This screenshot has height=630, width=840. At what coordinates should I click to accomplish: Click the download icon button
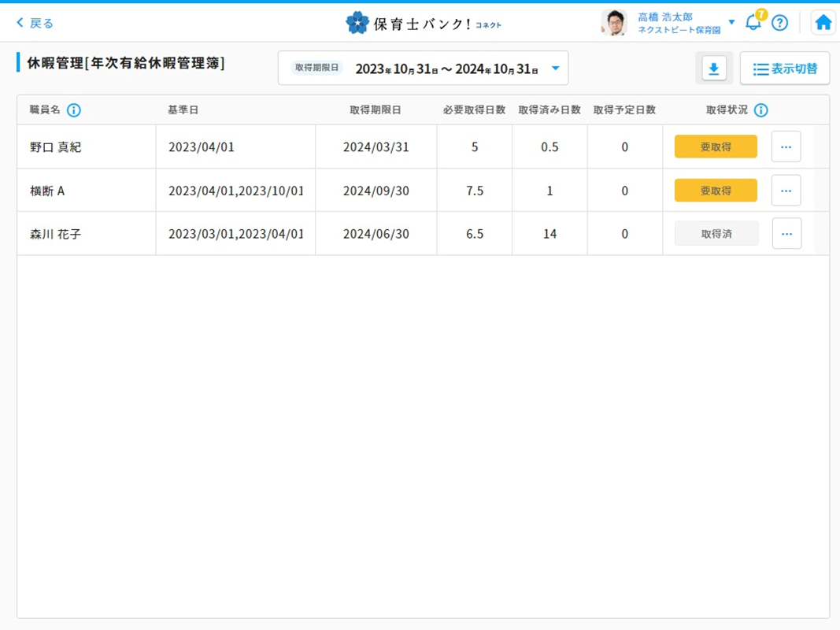[713, 69]
